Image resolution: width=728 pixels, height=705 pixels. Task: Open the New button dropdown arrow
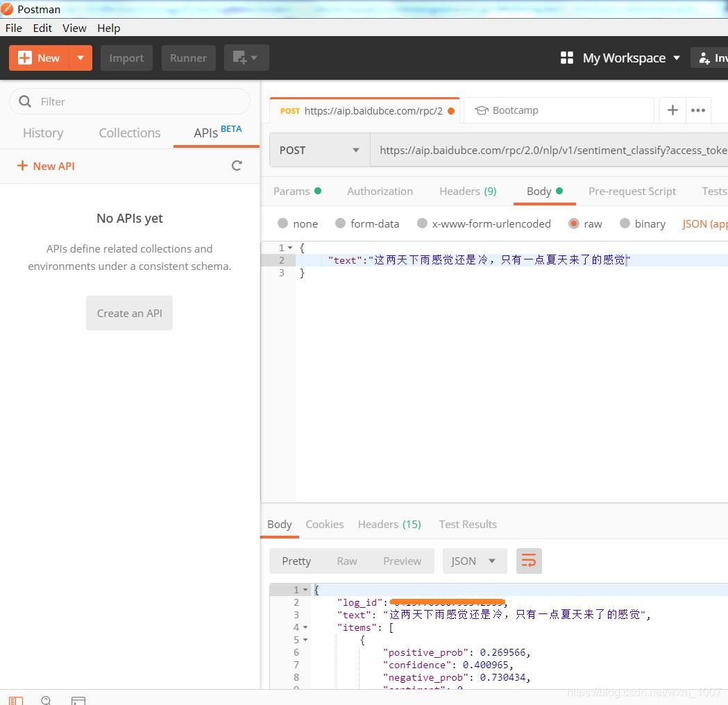coord(81,58)
